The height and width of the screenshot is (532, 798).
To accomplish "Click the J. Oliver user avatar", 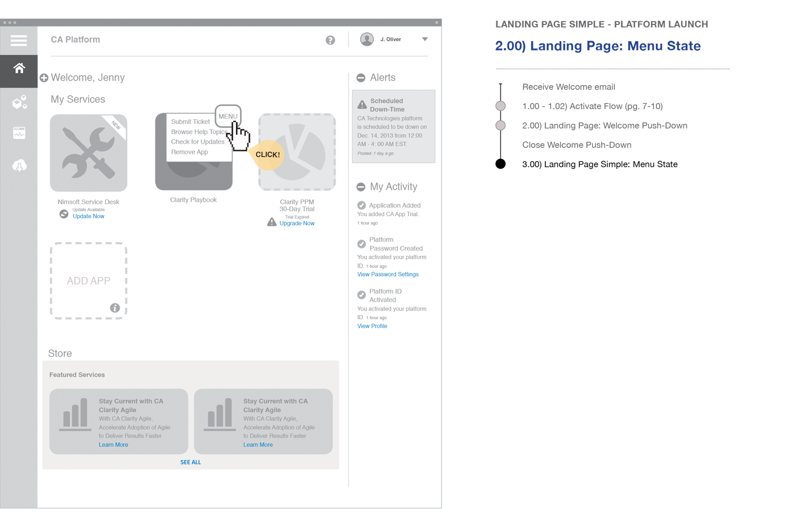I will point(367,39).
